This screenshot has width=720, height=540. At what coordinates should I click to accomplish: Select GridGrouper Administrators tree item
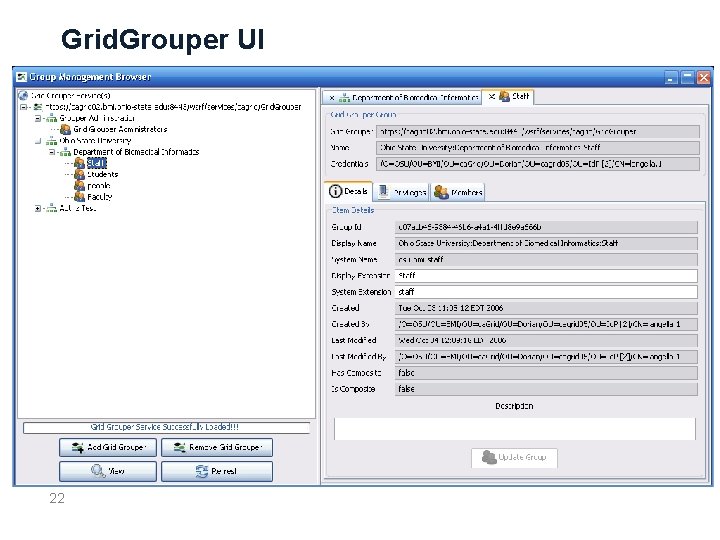120,129
